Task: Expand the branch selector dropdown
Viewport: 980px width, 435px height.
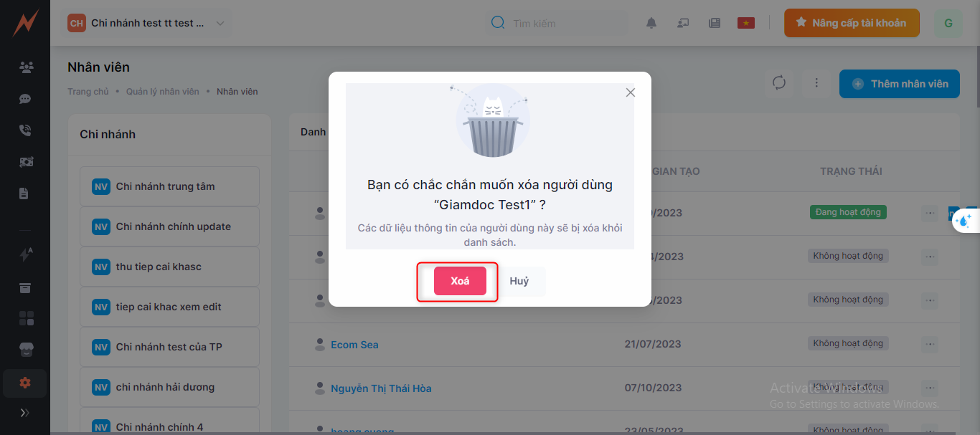Action: coord(220,23)
